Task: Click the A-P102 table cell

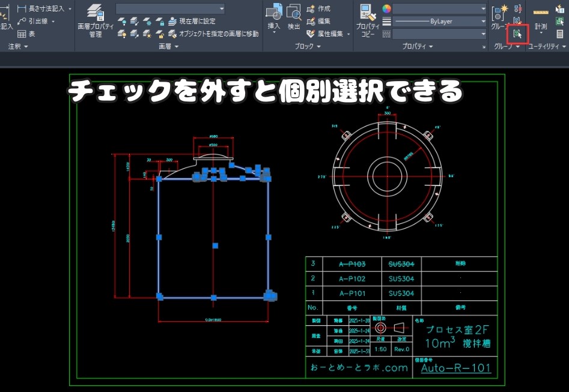Action: (x=352, y=279)
